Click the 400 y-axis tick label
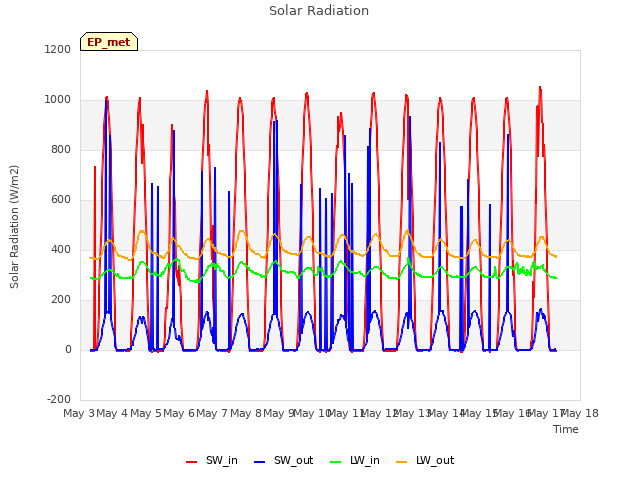Image resolution: width=640 pixels, height=480 pixels. coord(61,250)
